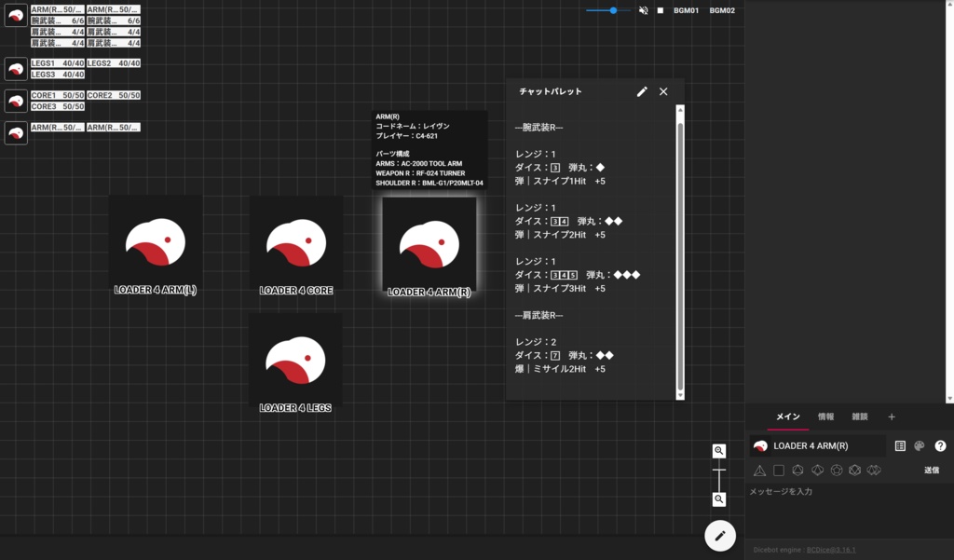Open the text color palette icon
The image size is (954, 560).
pos(920,445)
